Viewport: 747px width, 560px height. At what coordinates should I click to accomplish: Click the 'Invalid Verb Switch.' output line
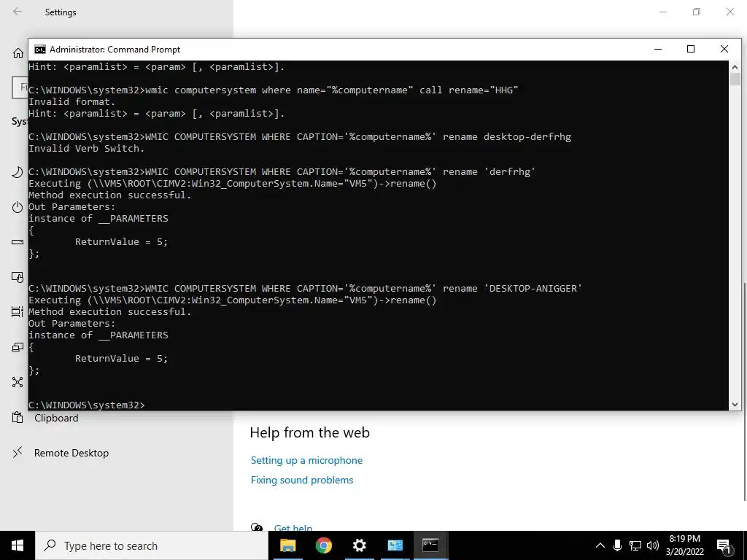click(x=86, y=149)
